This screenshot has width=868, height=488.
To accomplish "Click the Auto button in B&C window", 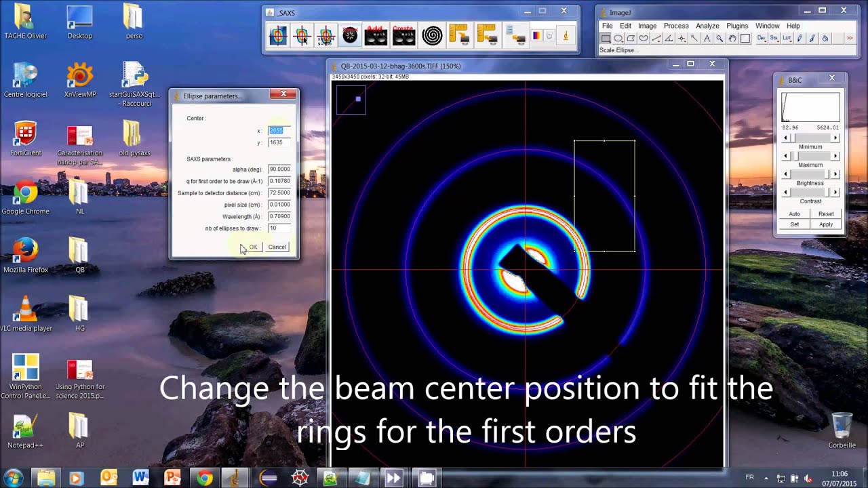I will pyautogui.click(x=794, y=213).
